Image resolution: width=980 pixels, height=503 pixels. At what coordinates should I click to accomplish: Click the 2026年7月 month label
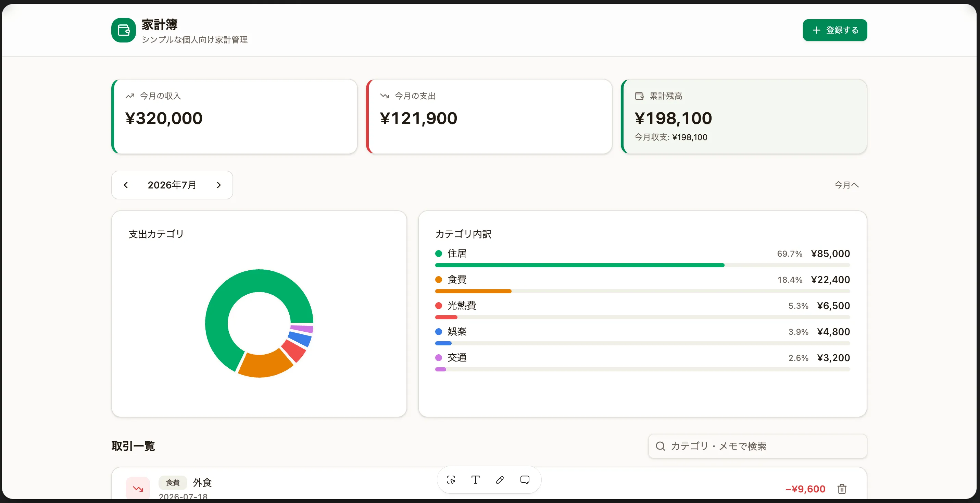pos(172,185)
